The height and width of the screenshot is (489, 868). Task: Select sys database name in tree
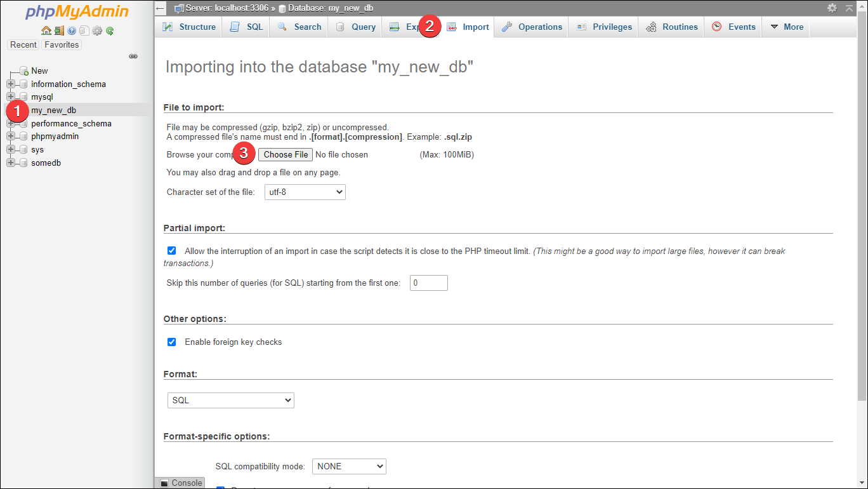(x=37, y=149)
